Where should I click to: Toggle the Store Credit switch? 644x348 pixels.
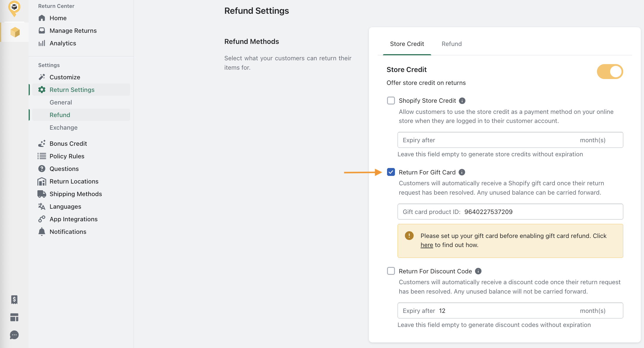click(x=610, y=71)
